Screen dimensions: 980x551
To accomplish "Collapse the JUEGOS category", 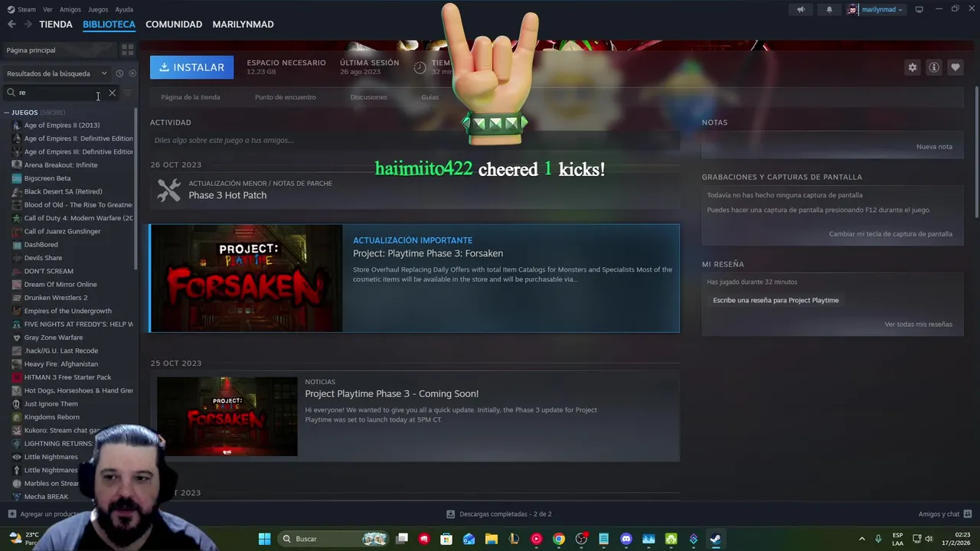I will [x=6, y=112].
